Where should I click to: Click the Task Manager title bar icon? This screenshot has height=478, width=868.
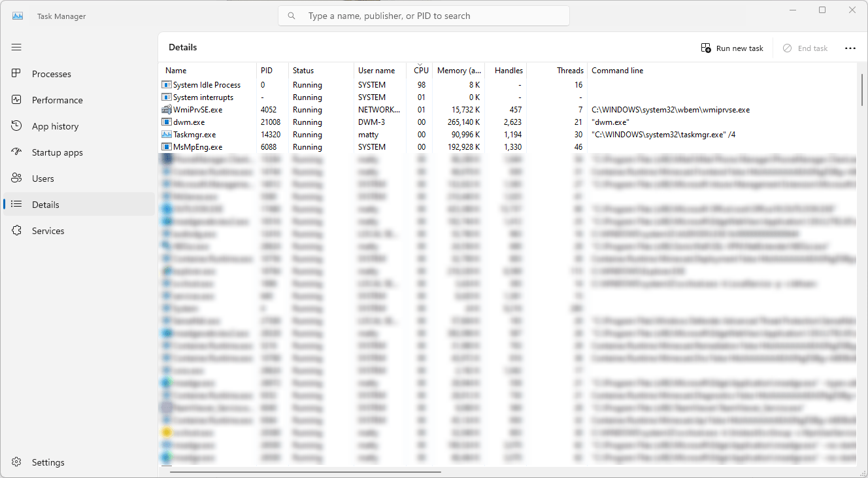(x=18, y=16)
